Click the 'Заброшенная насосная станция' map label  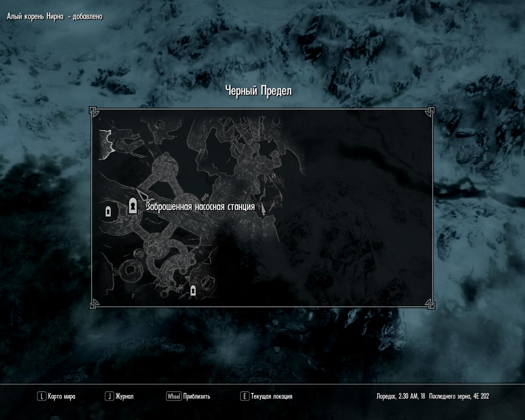[201, 207]
